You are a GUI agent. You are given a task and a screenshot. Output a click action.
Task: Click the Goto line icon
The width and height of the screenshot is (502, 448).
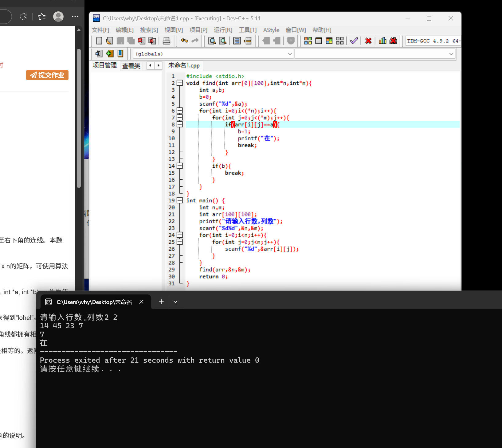click(x=248, y=41)
